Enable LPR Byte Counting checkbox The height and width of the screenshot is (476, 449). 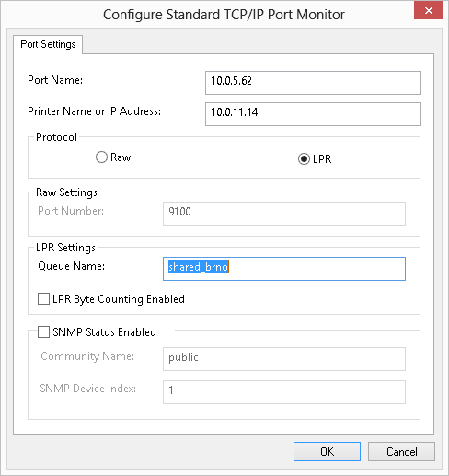pyautogui.click(x=43, y=298)
